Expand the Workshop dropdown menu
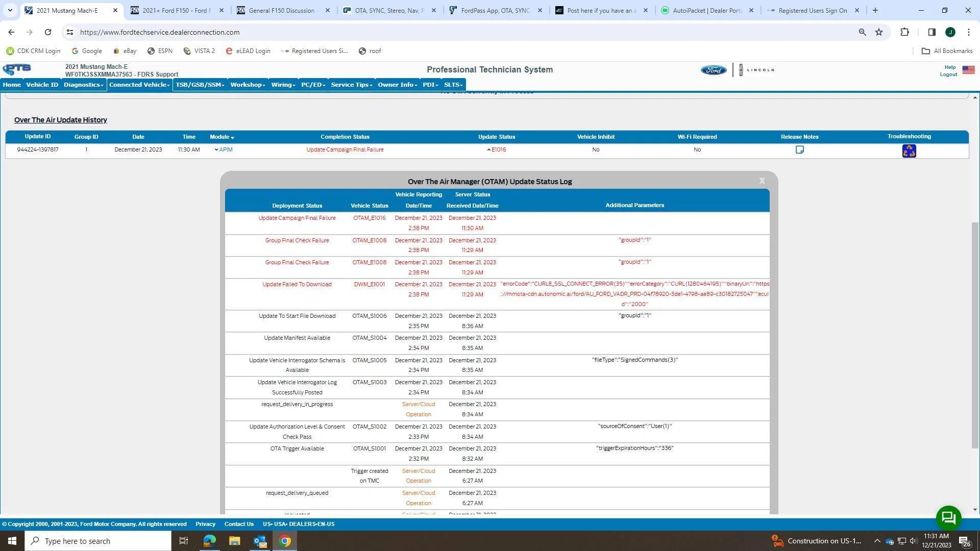The height and width of the screenshot is (551, 980). [x=248, y=85]
